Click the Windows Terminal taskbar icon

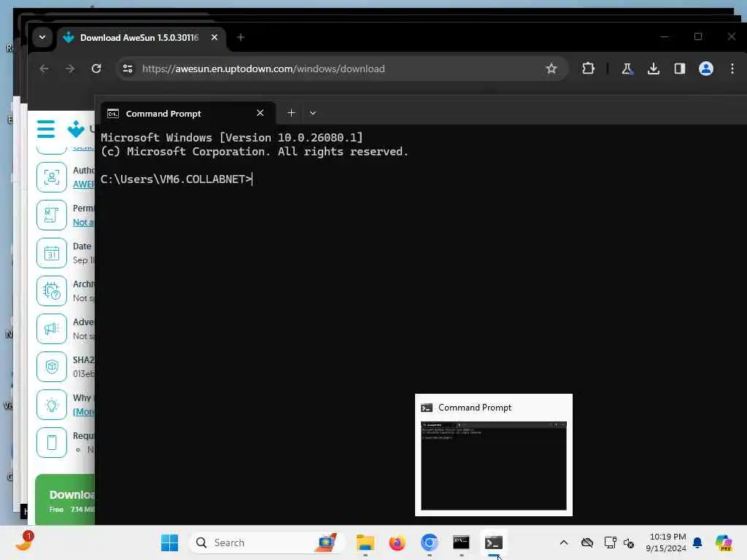click(494, 542)
